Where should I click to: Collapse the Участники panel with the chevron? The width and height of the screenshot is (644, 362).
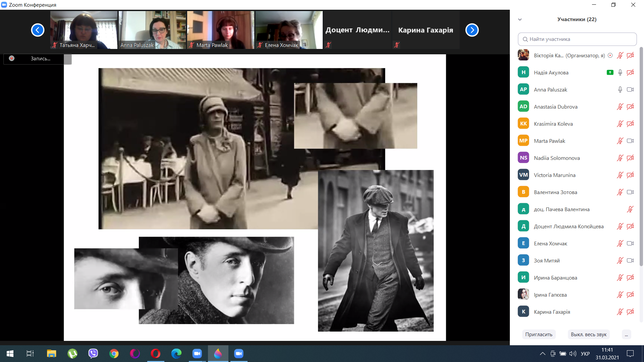520,19
